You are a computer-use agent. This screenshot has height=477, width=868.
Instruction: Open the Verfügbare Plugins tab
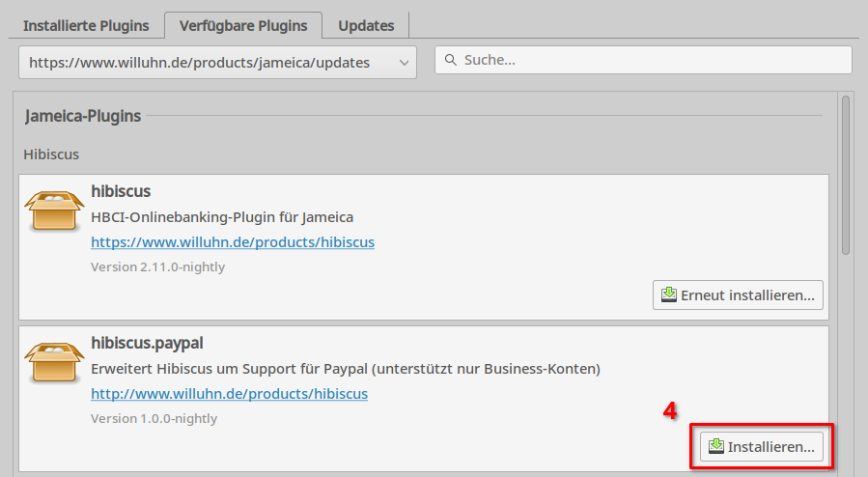click(x=243, y=25)
